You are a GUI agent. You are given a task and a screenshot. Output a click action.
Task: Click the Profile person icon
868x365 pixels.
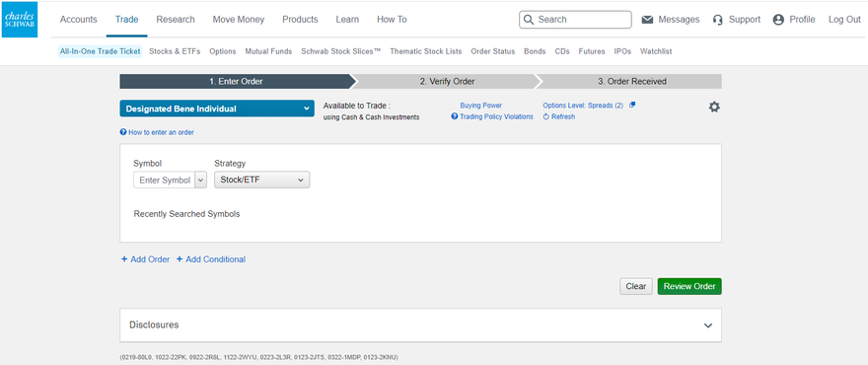pos(778,20)
